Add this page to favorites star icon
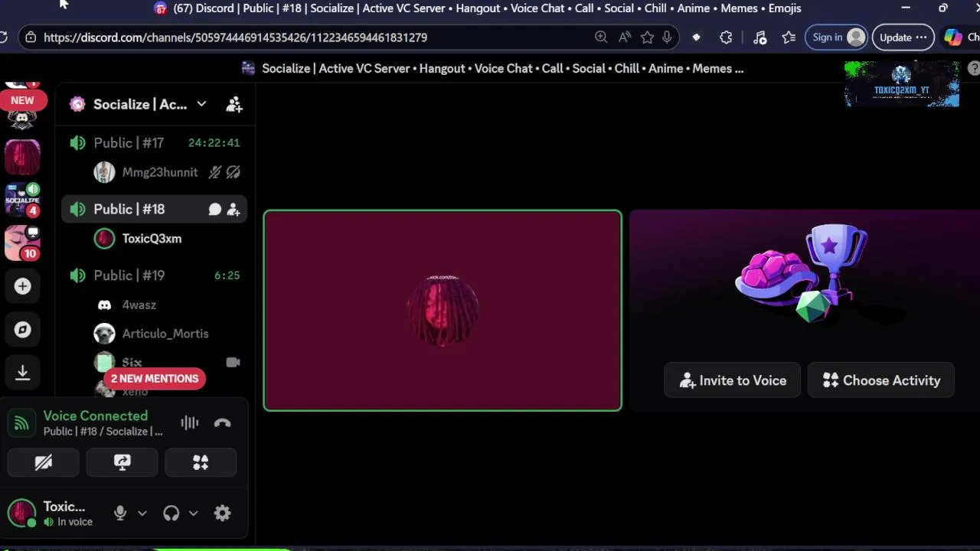 click(648, 37)
